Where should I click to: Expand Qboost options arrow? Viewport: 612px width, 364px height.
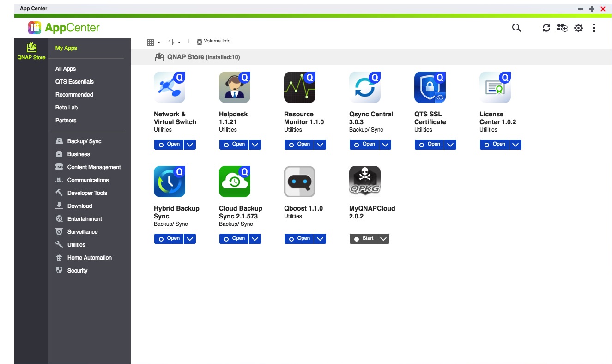[320, 239]
